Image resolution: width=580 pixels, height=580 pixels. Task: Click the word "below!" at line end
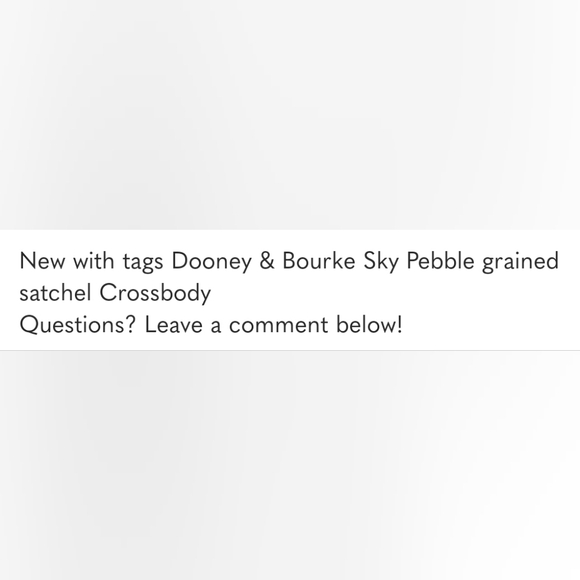[369, 325]
